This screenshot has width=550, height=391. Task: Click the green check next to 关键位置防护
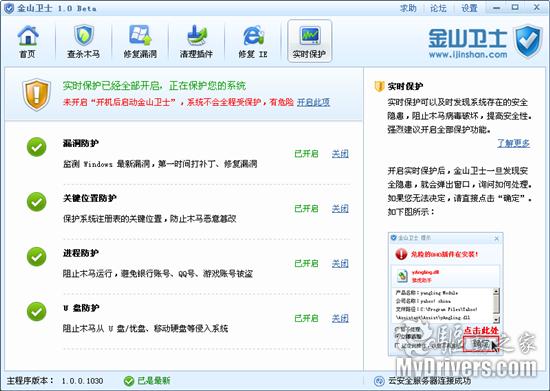click(36, 202)
